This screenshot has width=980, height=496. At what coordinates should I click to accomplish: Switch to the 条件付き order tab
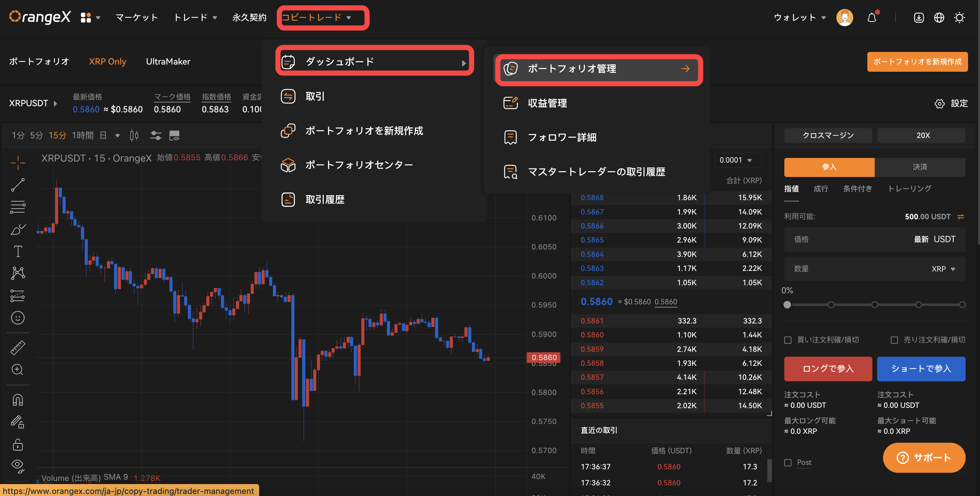click(x=857, y=189)
